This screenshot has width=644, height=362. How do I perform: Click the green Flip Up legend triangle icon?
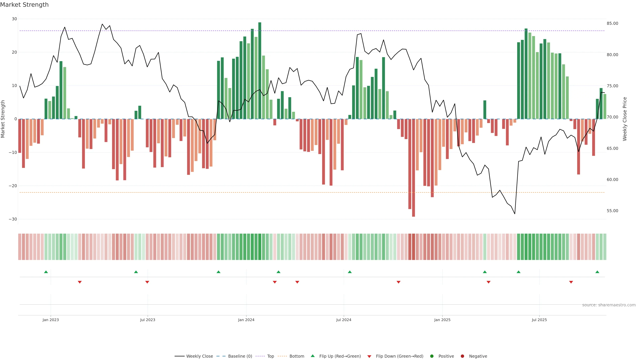pyautogui.click(x=312, y=356)
